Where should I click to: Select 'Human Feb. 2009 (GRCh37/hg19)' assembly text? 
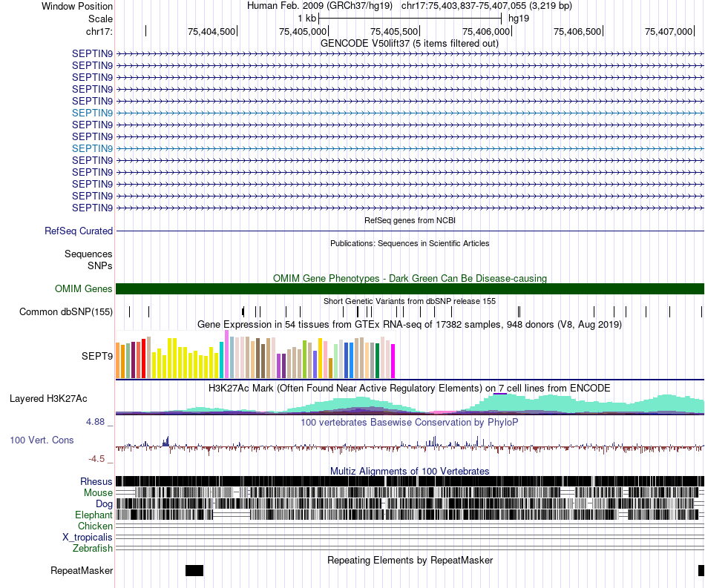click(x=320, y=6)
